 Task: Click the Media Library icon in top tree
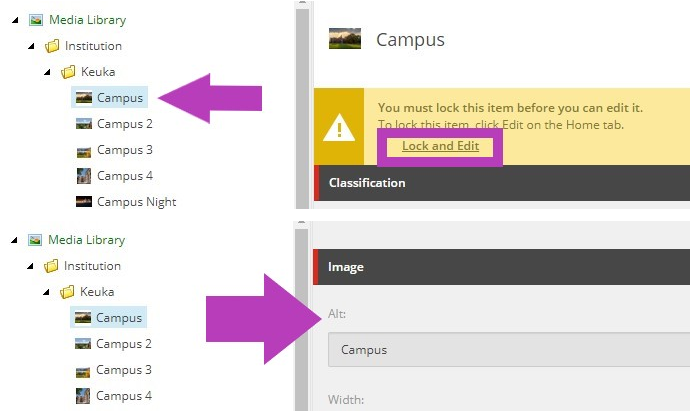(36, 20)
